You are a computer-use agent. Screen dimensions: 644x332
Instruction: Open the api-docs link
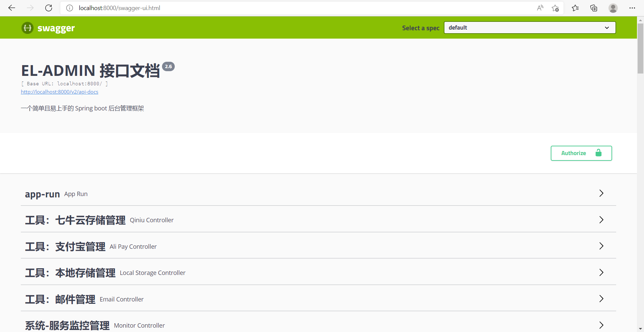coord(59,92)
